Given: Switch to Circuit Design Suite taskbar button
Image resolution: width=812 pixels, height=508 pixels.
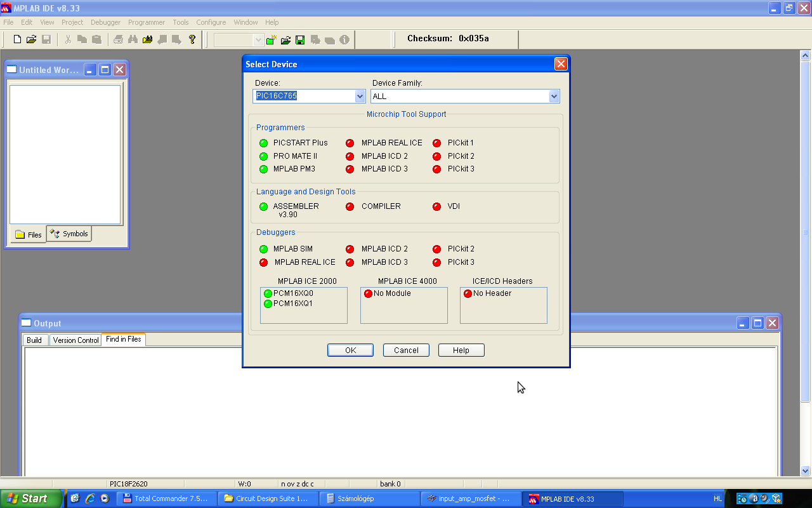Looking at the screenshot, I should coord(269,498).
